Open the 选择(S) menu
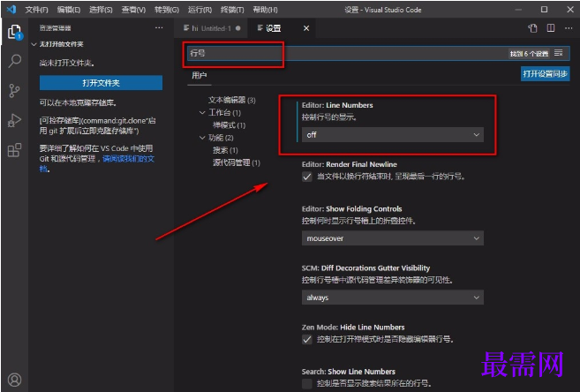 pyautogui.click(x=101, y=10)
